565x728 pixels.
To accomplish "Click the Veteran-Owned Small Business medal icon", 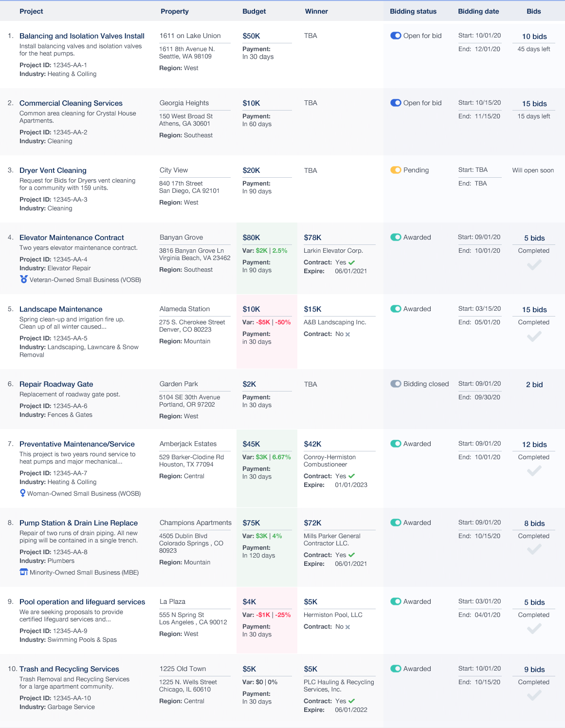I will (23, 280).
